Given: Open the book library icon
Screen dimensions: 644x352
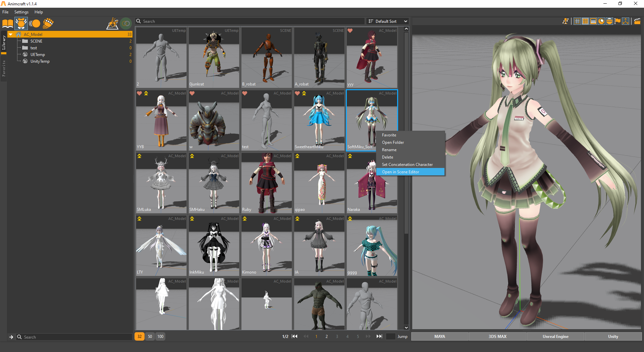Looking at the screenshot, I should point(8,23).
